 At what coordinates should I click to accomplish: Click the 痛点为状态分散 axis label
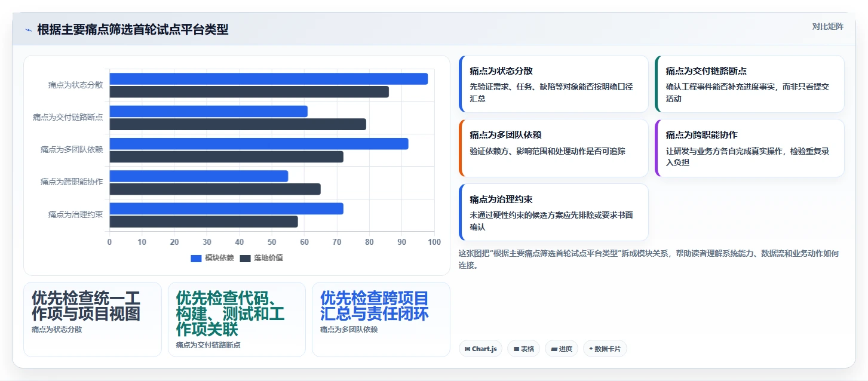(75, 85)
